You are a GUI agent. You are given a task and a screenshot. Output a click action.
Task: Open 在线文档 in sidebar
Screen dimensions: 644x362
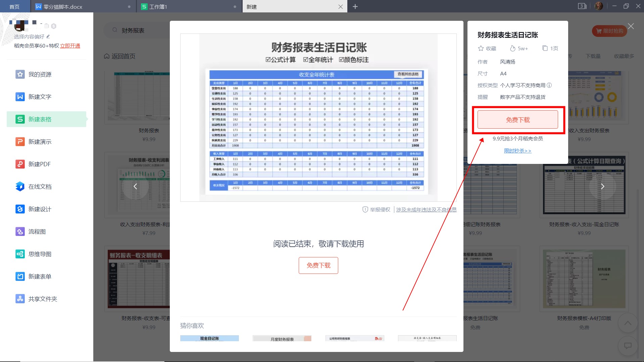tap(40, 187)
